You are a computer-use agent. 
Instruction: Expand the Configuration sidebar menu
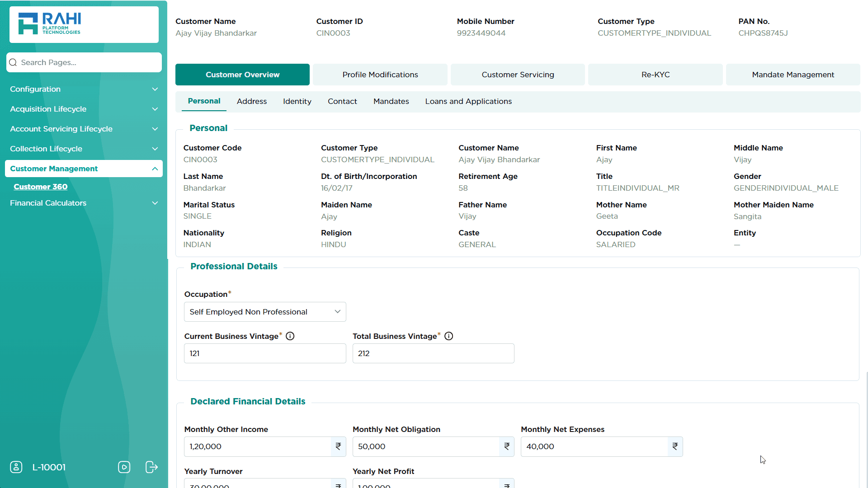pos(84,89)
